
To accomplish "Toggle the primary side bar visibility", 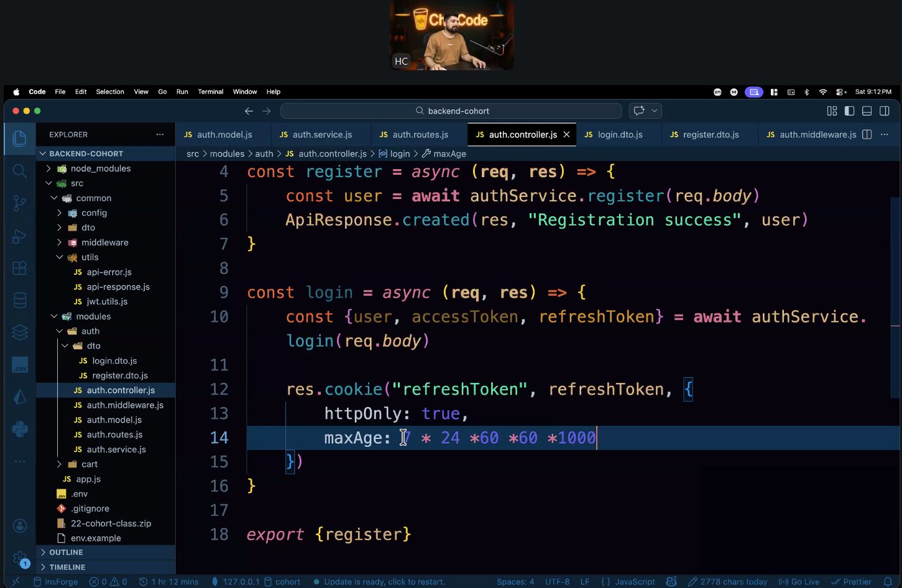I will coord(849,111).
